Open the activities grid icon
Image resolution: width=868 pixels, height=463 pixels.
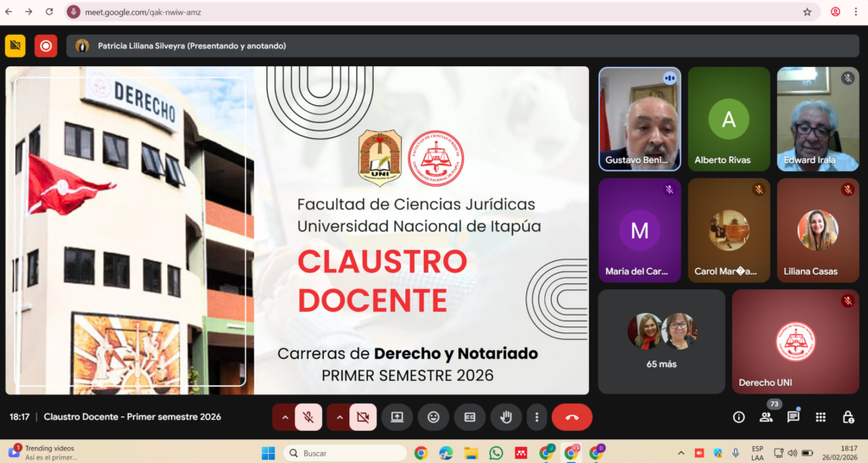821,417
